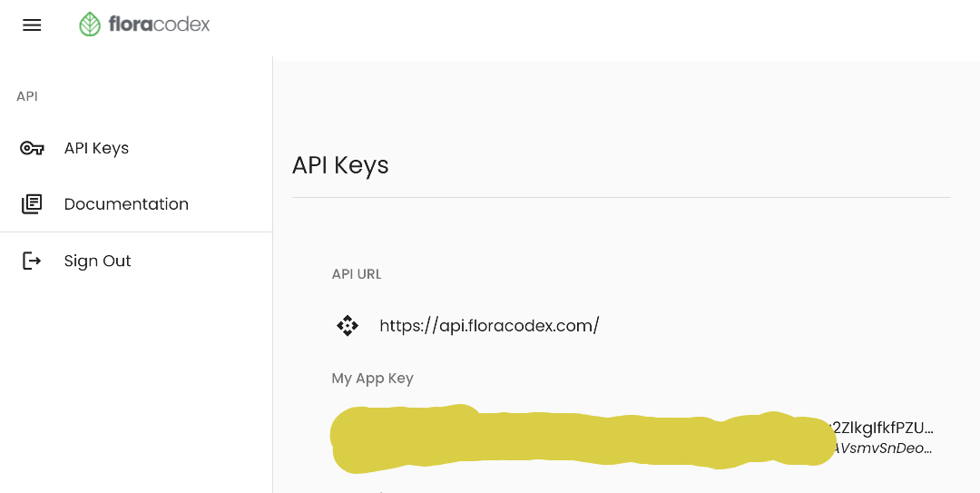Click the API URL field label
The height and width of the screenshot is (493, 980).
pyautogui.click(x=357, y=274)
